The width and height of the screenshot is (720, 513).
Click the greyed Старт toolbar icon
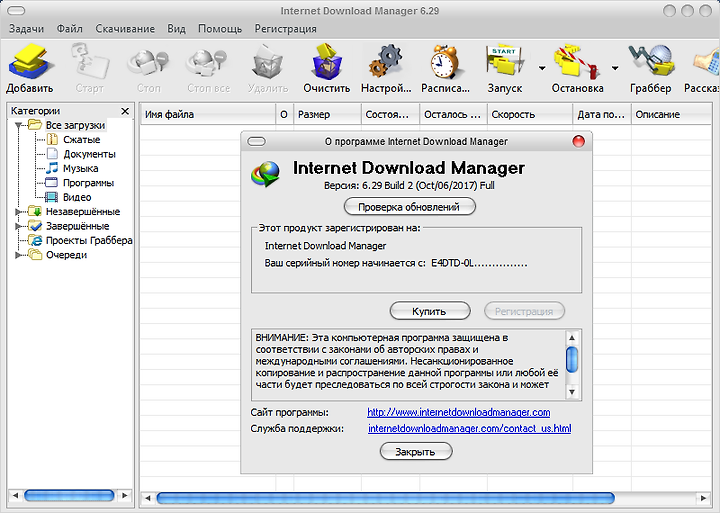[90, 62]
